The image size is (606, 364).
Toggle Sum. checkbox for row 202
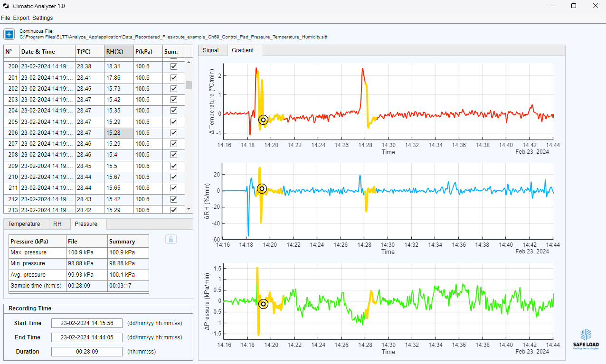(x=173, y=89)
